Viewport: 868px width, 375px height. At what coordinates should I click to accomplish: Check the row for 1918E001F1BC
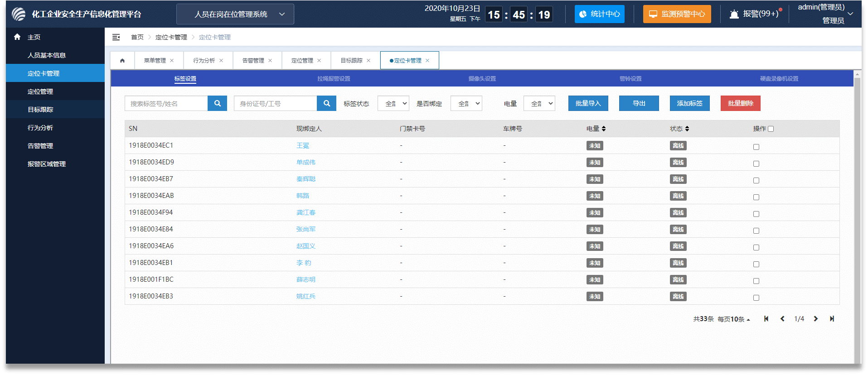click(x=756, y=281)
